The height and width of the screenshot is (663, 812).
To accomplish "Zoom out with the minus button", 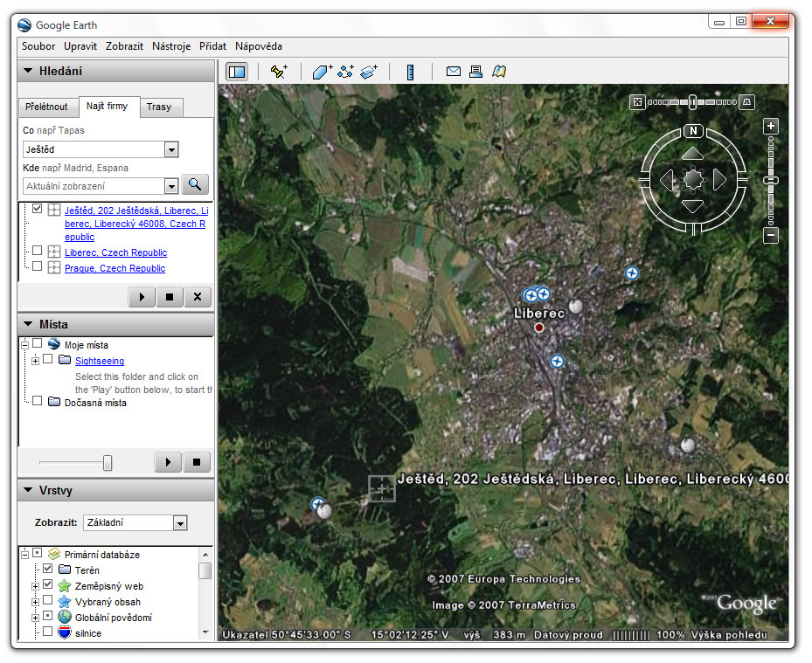I will coord(771,236).
